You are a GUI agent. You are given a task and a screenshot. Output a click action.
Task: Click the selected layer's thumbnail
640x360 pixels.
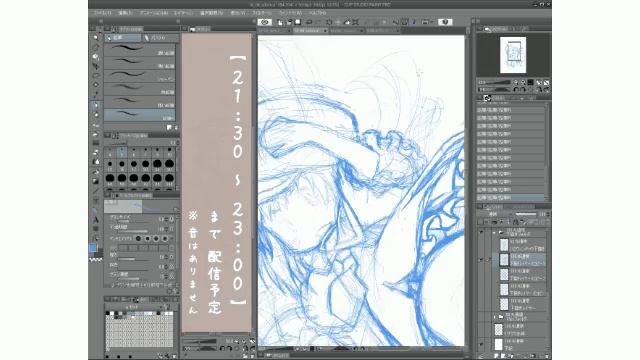504,260
